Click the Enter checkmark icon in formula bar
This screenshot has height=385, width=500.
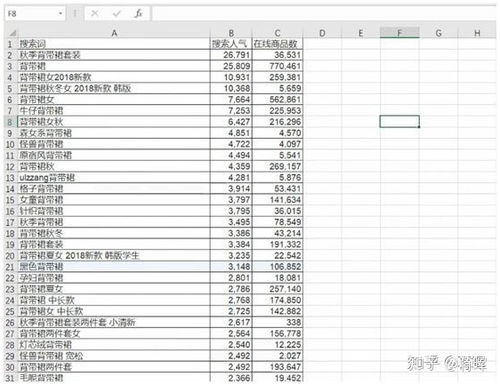pos(117,13)
